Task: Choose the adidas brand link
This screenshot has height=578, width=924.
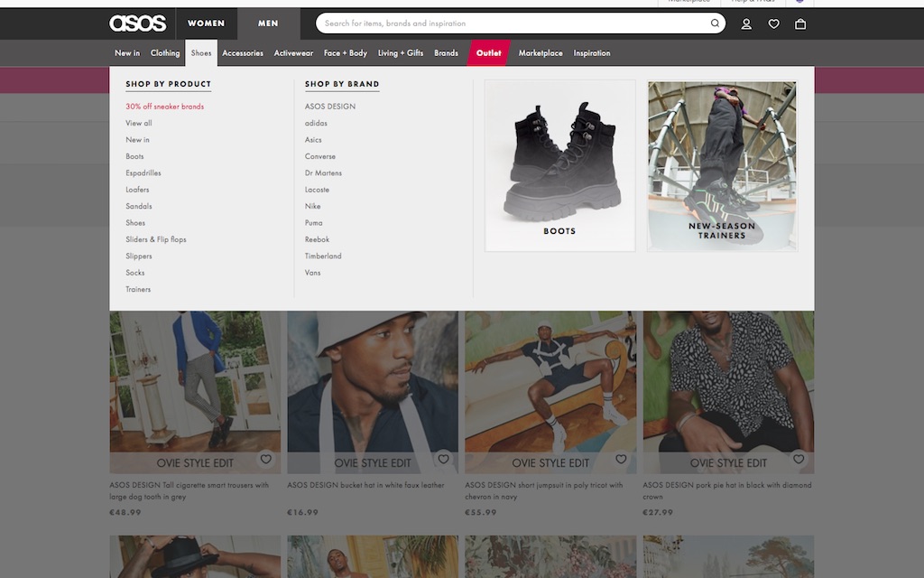Action: 316,123
